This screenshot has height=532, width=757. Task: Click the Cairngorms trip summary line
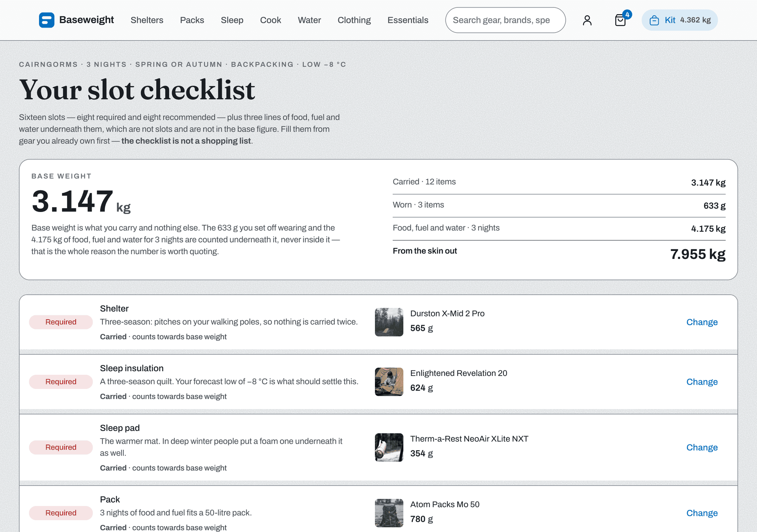pyautogui.click(x=183, y=64)
